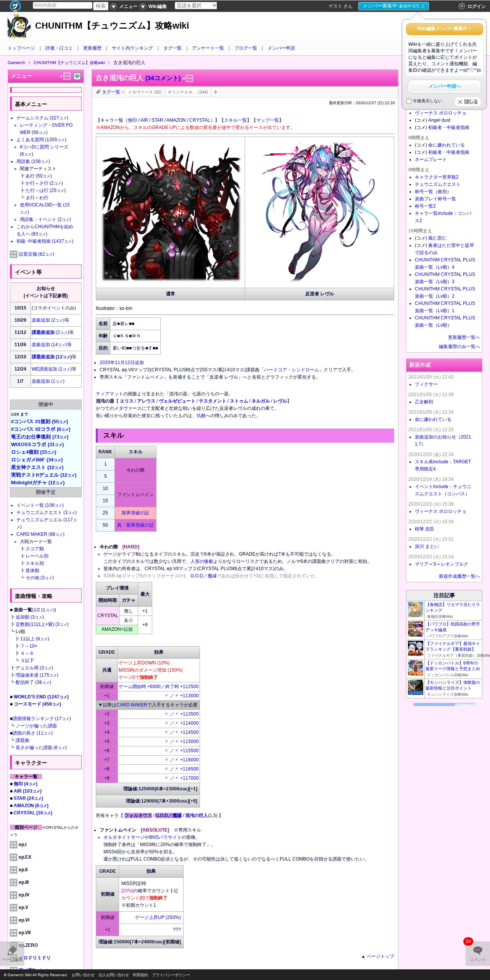Screen dimensions: 490x980
Task: Click the ログイン link
Action: [x=477, y=6]
